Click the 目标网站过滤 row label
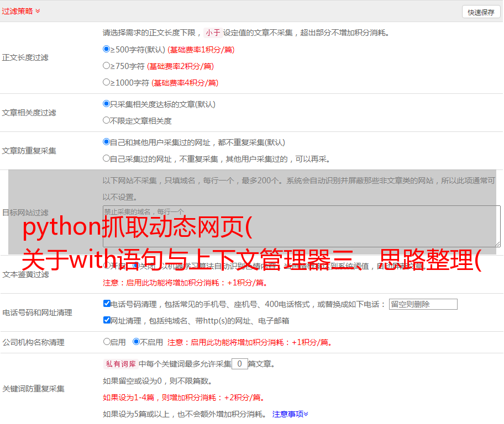Viewport: 504px width, 424px height. click(25, 213)
